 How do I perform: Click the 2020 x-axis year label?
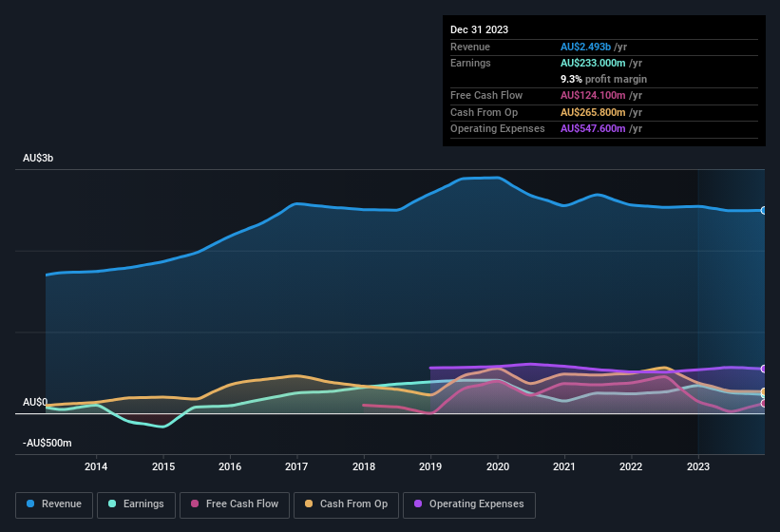[x=498, y=466]
